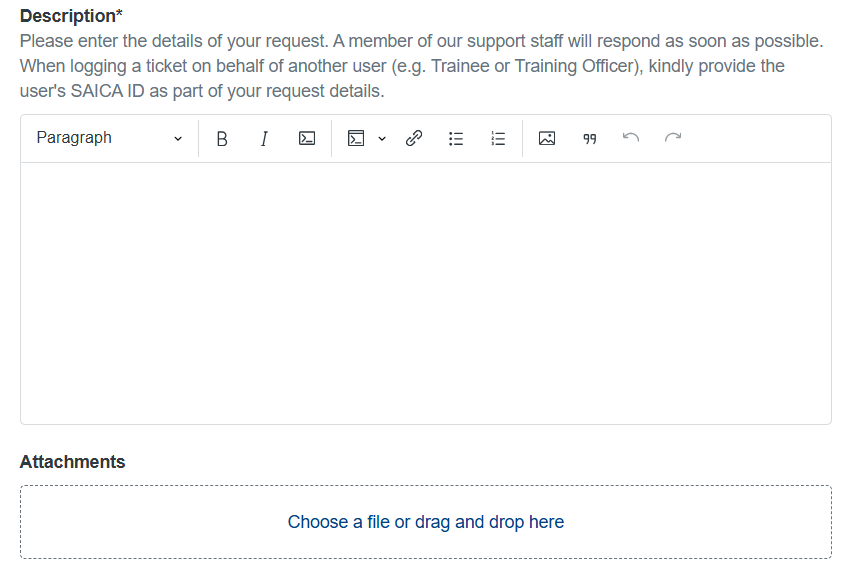
Task: Insert inline code formatting
Action: (x=307, y=139)
